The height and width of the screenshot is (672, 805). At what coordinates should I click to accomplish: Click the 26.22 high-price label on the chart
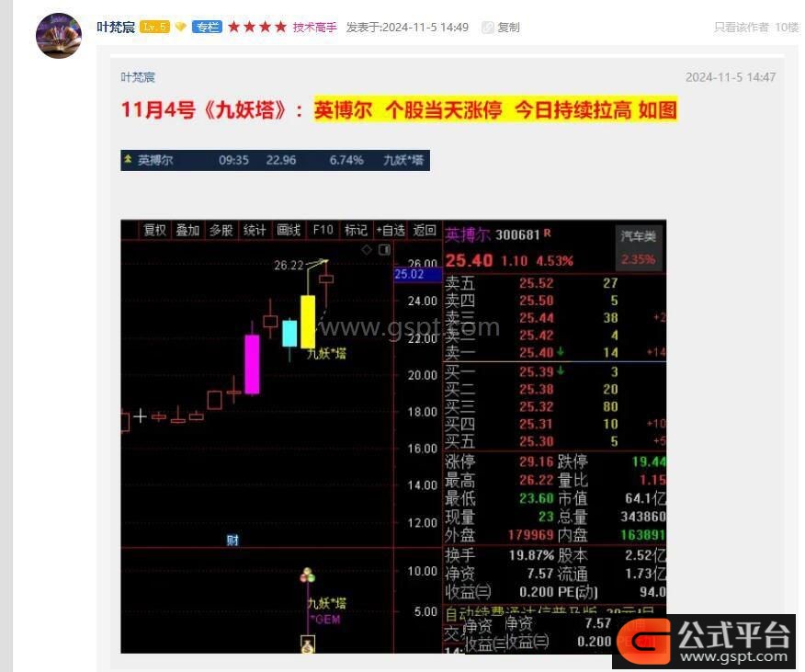(x=289, y=265)
